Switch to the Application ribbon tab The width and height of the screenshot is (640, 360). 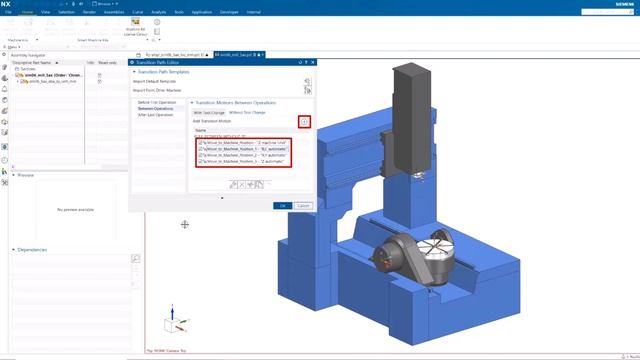click(x=202, y=12)
